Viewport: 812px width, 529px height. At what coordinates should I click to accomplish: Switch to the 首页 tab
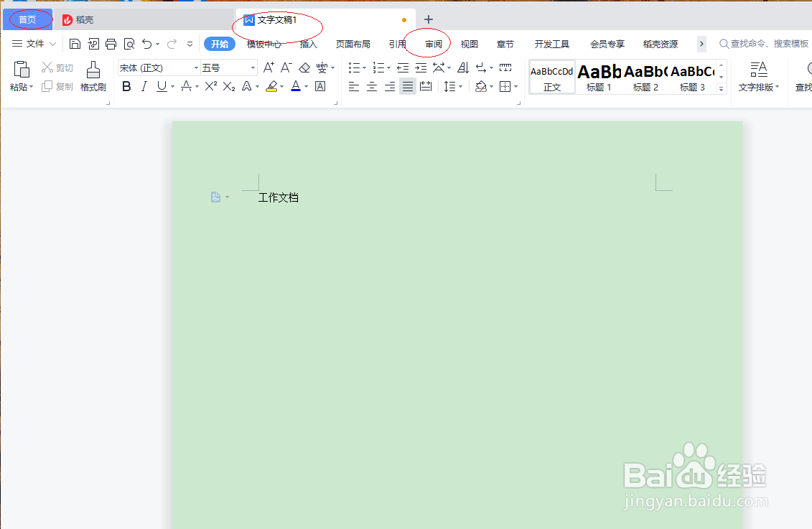coord(27,19)
